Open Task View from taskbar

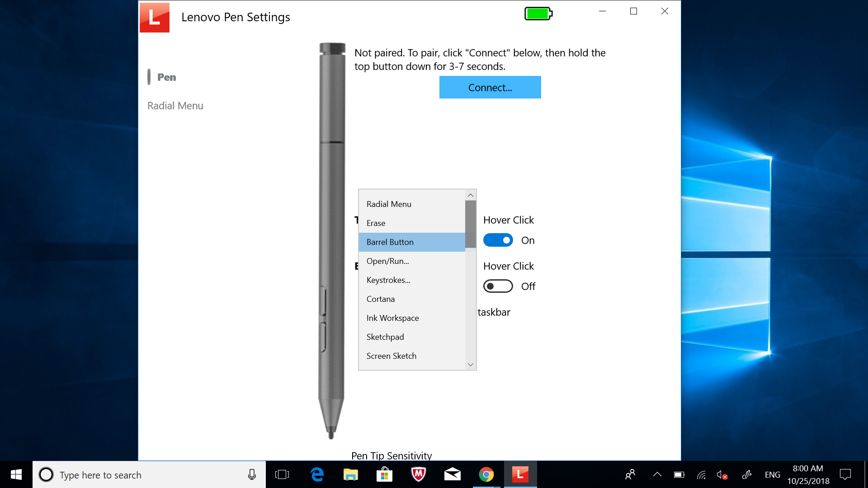tap(282, 474)
